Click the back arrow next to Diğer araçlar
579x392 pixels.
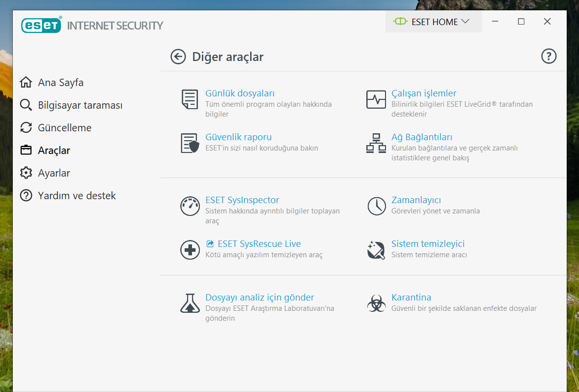(x=178, y=57)
